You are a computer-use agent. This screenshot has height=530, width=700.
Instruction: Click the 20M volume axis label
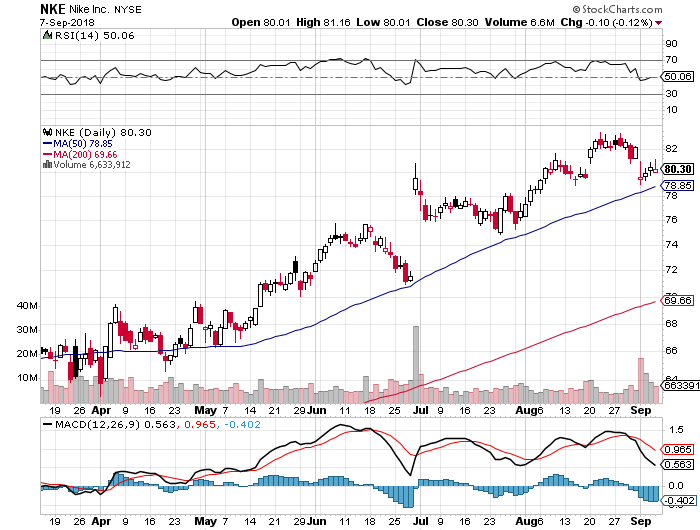[x=27, y=354]
